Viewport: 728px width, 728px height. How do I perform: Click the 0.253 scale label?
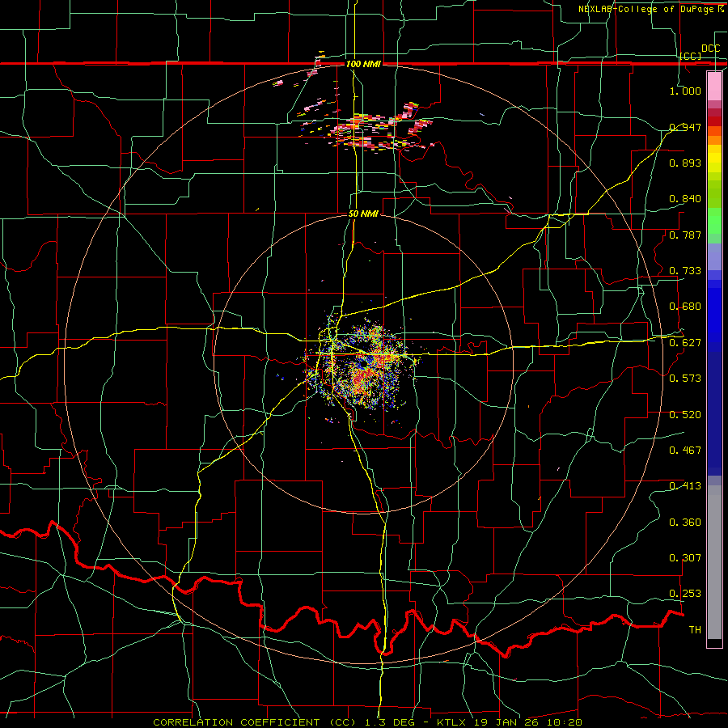(x=685, y=594)
